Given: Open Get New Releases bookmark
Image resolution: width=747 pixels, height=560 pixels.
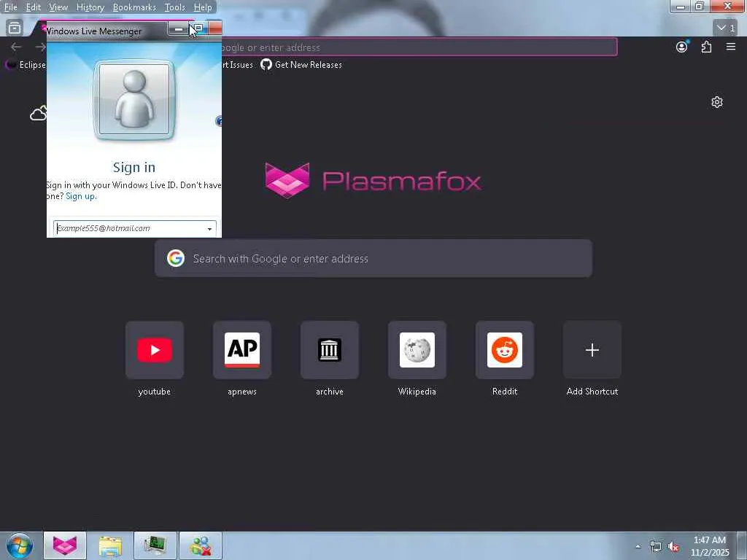Looking at the screenshot, I should tap(301, 64).
